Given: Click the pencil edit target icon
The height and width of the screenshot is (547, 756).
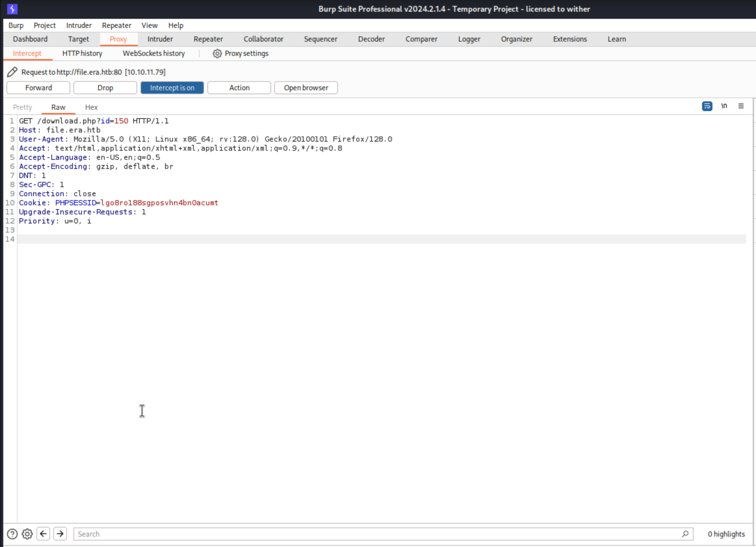Looking at the screenshot, I should point(12,72).
